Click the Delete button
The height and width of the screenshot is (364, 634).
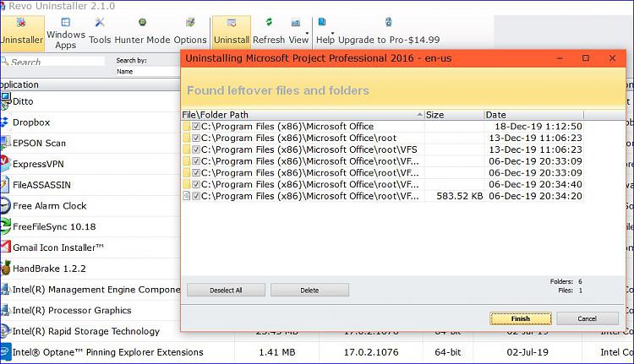click(x=309, y=290)
